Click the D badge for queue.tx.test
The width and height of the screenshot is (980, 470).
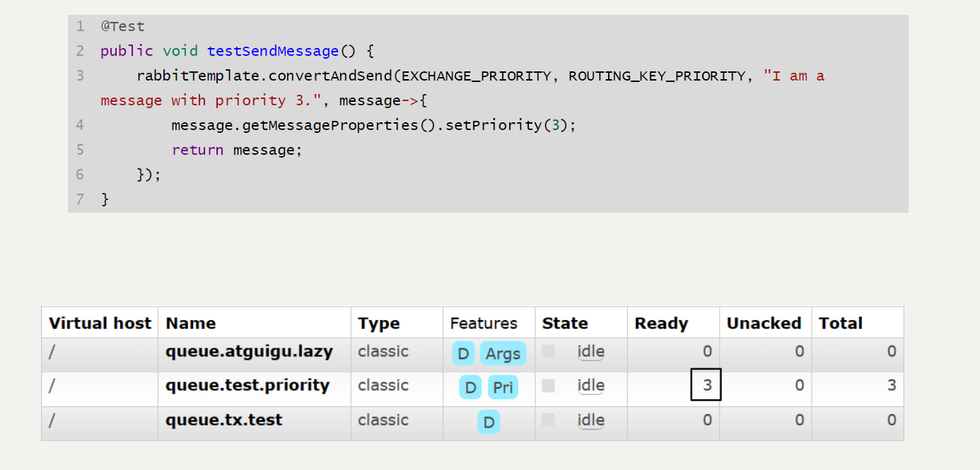coord(489,423)
